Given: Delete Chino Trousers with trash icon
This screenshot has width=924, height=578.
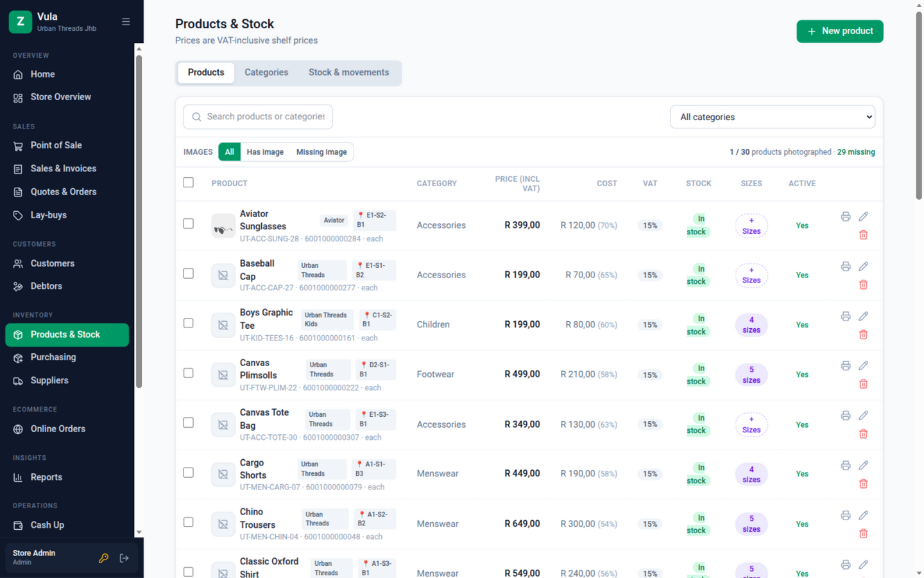Looking at the screenshot, I should pos(864,533).
